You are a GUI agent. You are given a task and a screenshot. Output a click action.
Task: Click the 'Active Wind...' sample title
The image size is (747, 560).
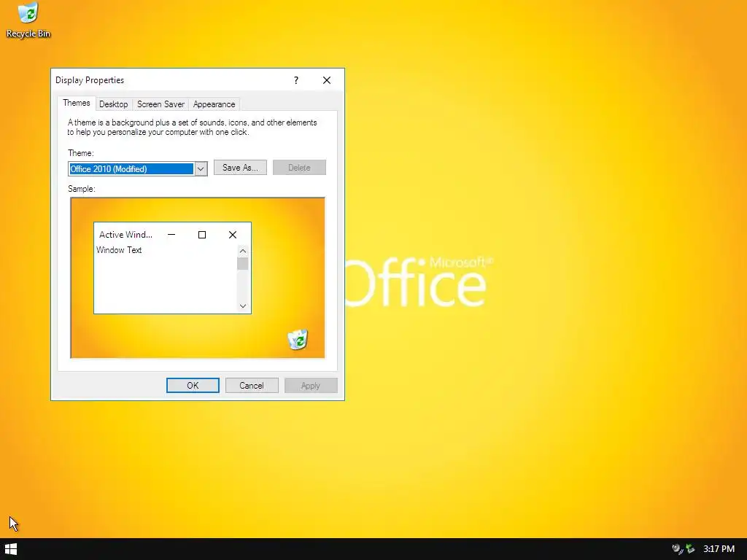click(x=125, y=235)
